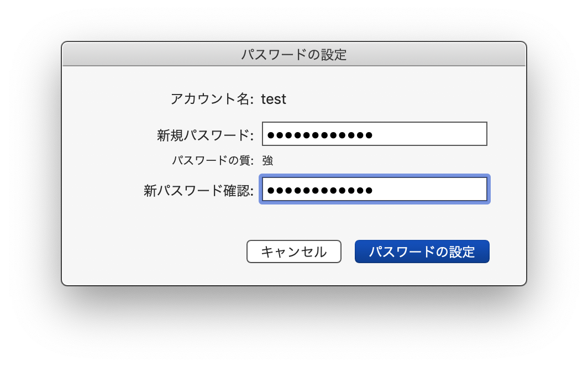This screenshot has height=367, width=588.
Task: Click the blank left side of title bar
Action: point(138,55)
